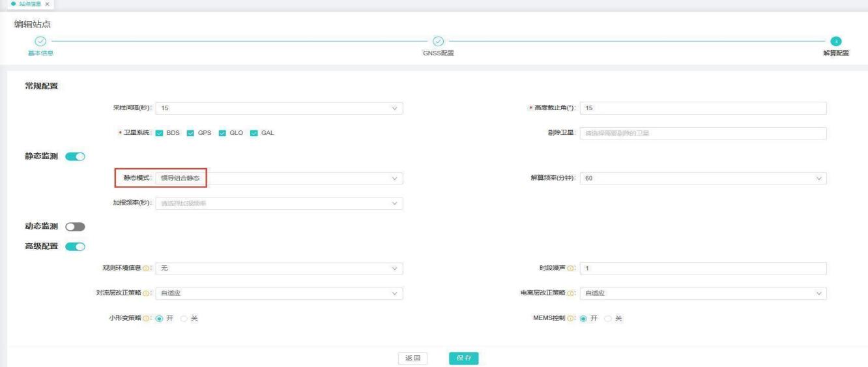
Task: Click the info icon beside 观测环境信息
Action: tap(146, 268)
